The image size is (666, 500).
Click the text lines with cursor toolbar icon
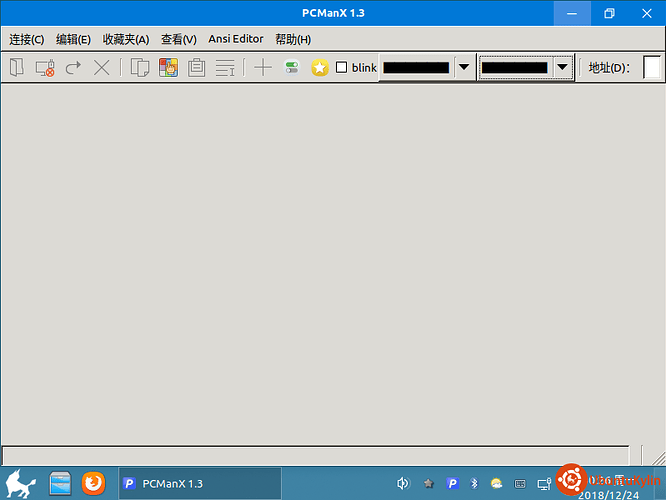[225, 68]
